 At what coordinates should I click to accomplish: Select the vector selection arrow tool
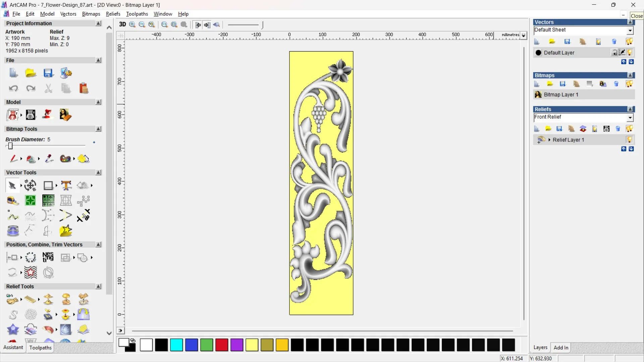(12, 185)
